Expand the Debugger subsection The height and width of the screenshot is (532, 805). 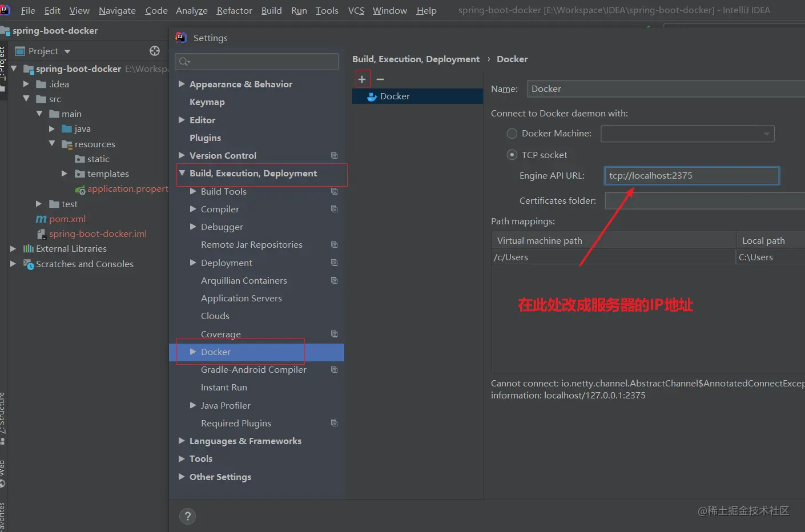coord(193,227)
